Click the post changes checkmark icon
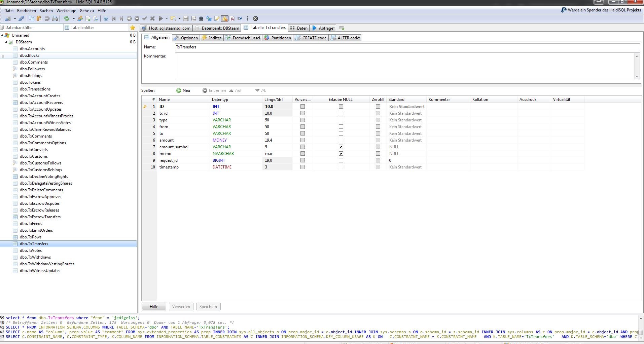644x344 pixels. (x=145, y=18)
